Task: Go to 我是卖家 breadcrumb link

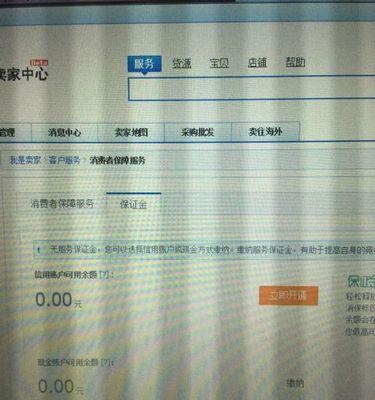Action: (x=25, y=160)
